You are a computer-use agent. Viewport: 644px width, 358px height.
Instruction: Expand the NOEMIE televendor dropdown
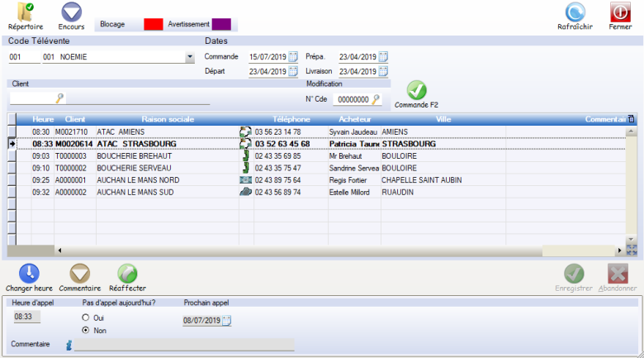(190, 58)
